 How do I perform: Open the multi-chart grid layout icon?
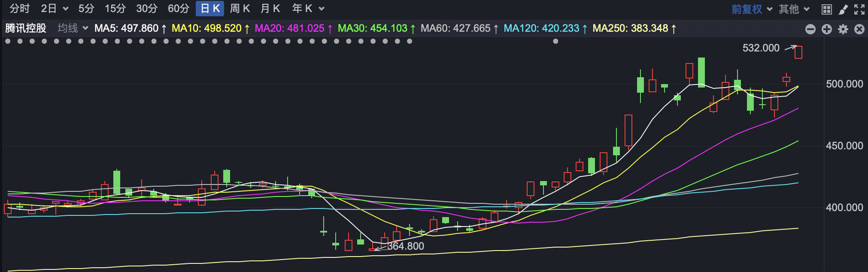827,9
